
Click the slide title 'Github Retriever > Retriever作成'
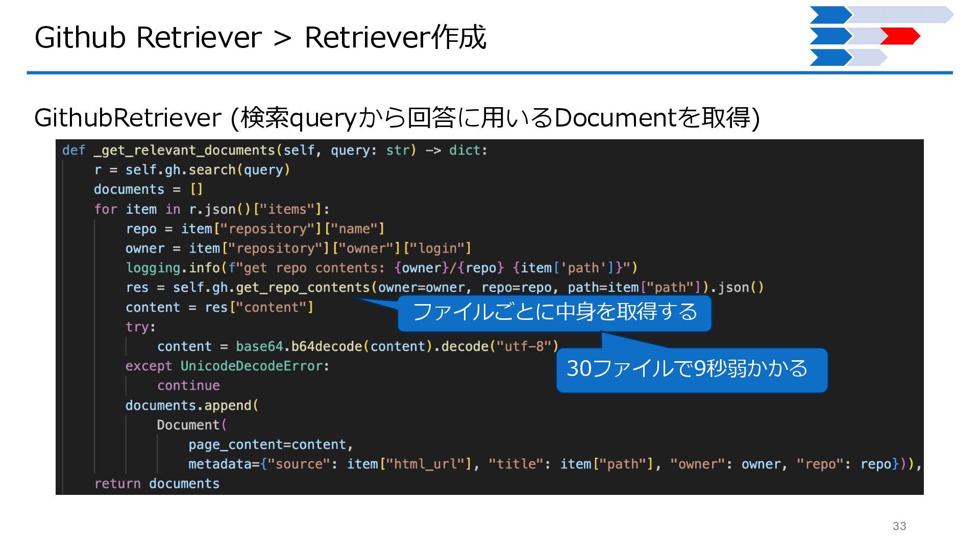pyautogui.click(x=260, y=38)
